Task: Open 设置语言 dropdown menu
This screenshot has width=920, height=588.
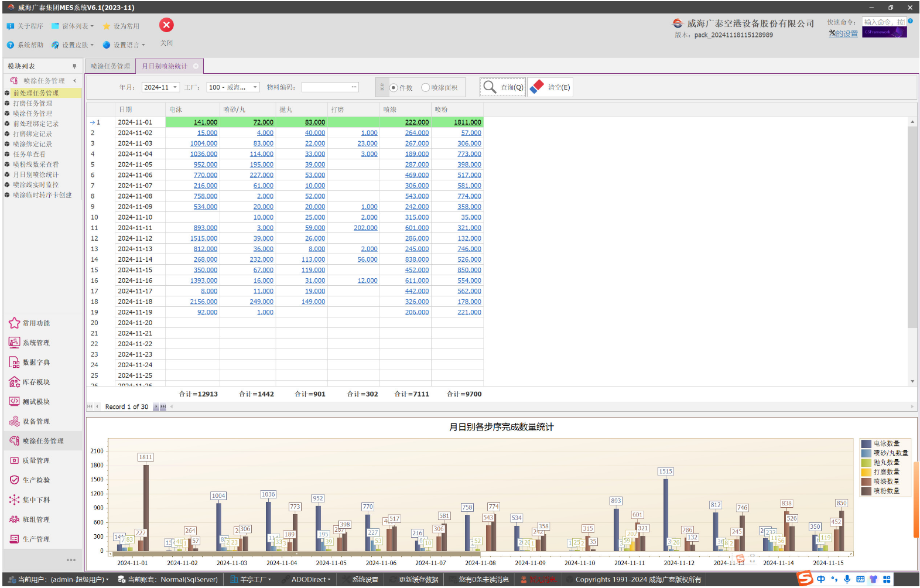Action: (x=124, y=45)
